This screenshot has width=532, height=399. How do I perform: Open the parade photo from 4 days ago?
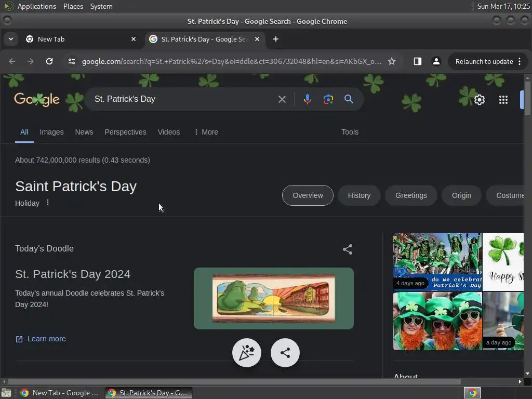(437, 262)
